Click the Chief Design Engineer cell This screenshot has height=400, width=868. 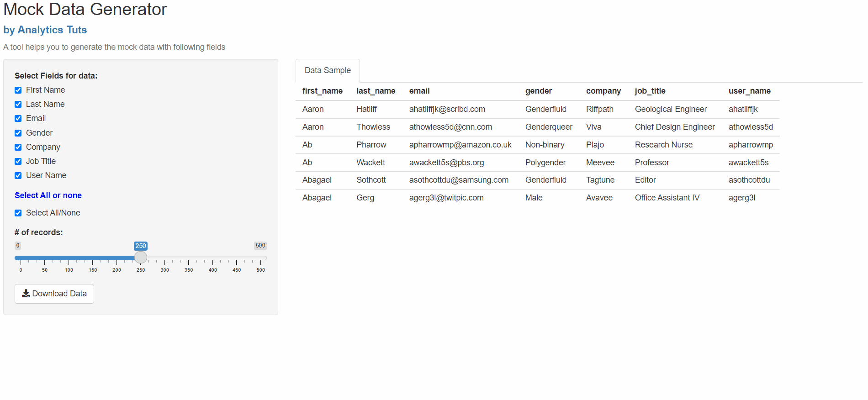click(x=675, y=127)
